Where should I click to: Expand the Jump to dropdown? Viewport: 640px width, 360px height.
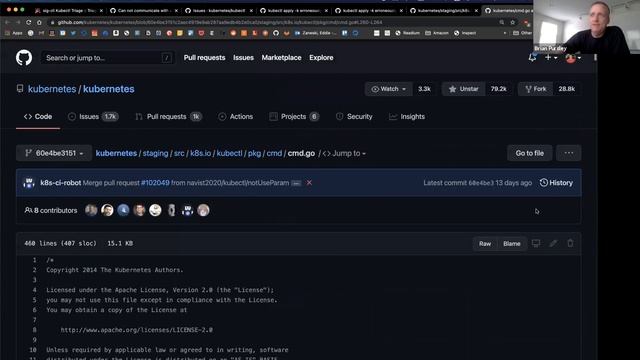tap(344, 153)
